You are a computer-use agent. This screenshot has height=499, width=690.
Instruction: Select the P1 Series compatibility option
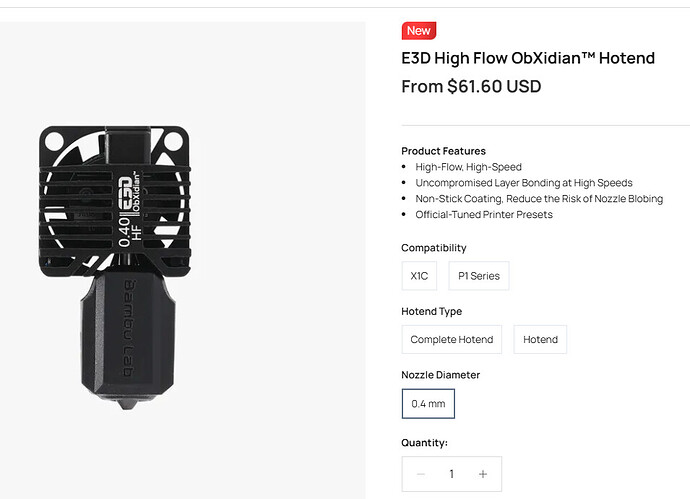click(x=479, y=276)
